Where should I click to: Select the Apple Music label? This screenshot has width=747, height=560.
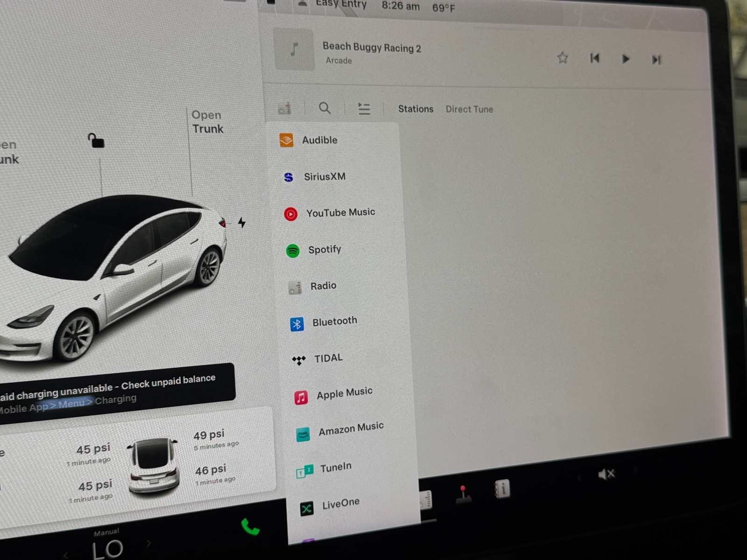click(x=345, y=393)
